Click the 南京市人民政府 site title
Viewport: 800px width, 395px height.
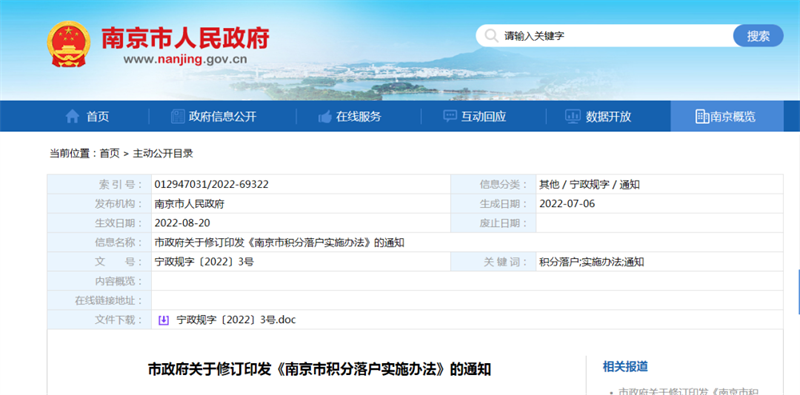click(x=185, y=38)
